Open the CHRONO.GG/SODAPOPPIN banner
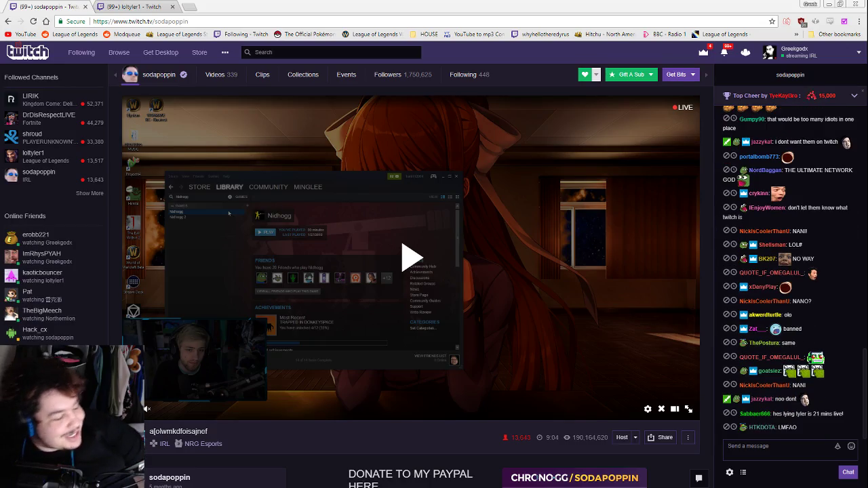This screenshot has height=488, width=868. (x=574, y=478)
